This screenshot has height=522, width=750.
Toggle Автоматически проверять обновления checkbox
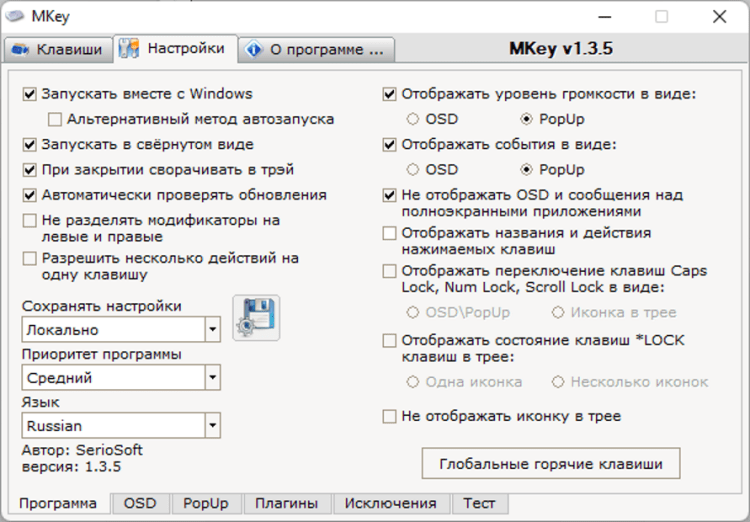click(29, 195)
